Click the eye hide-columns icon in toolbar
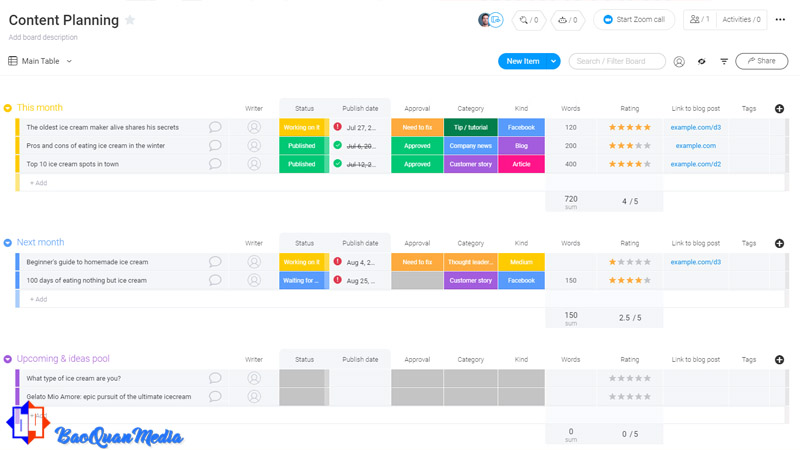800x450 pixels. click(x=701, y=61)
